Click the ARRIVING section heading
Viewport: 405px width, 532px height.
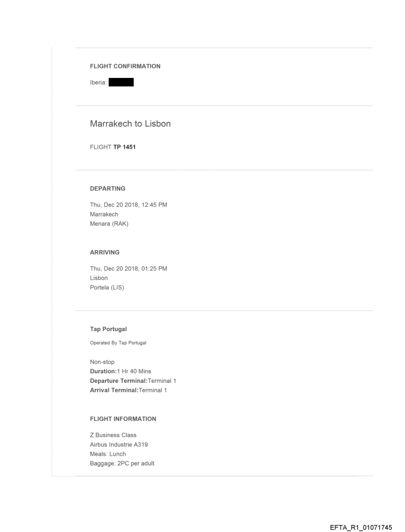tap(105, 252)
